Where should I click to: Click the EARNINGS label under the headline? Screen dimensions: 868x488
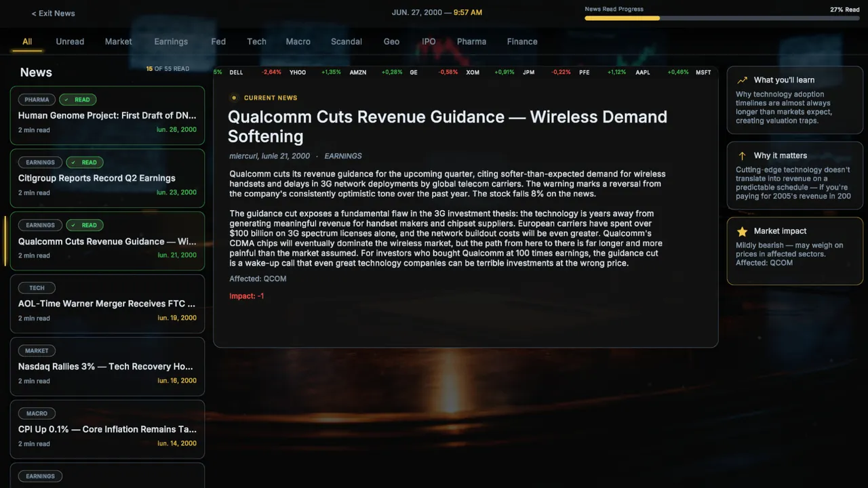pyautogui.click(x=343, y=156)
